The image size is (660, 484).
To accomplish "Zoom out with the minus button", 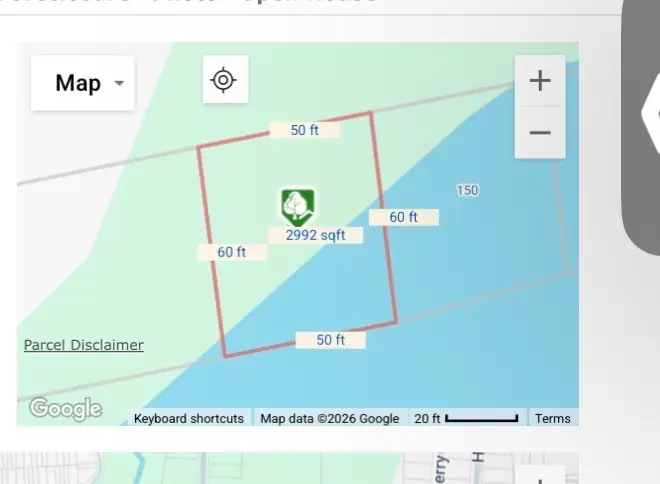I will [x=539, y=133].
